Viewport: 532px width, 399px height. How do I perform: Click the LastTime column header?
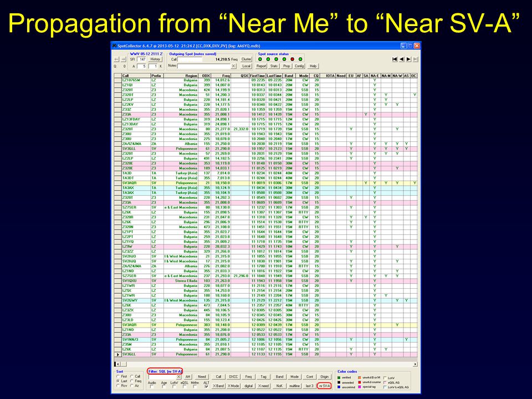click(274, 76)
